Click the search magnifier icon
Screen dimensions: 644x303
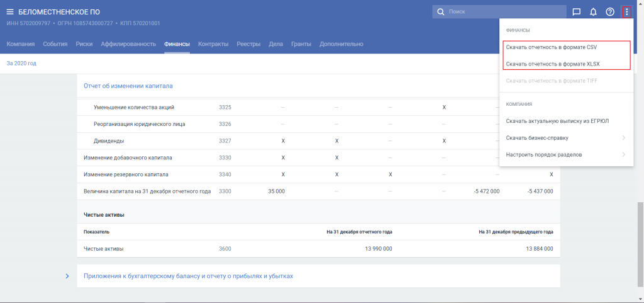tap(441, 12)
